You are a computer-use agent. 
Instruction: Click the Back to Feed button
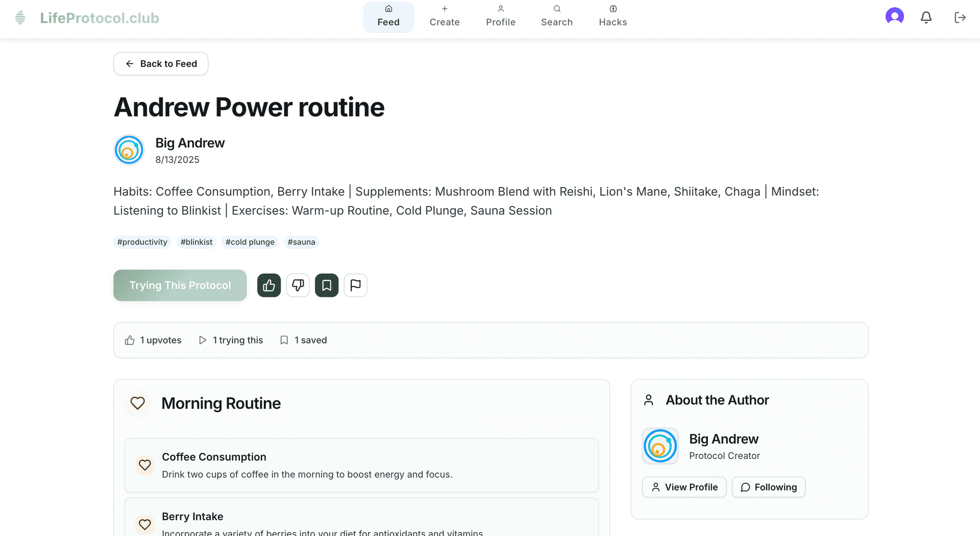point(161,64)
